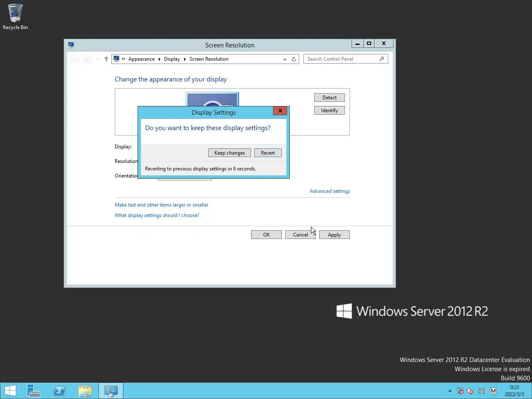This screenshot has height=399, width=532.
Task: Click the muted volume tray icon
Action: click(470, 391)
